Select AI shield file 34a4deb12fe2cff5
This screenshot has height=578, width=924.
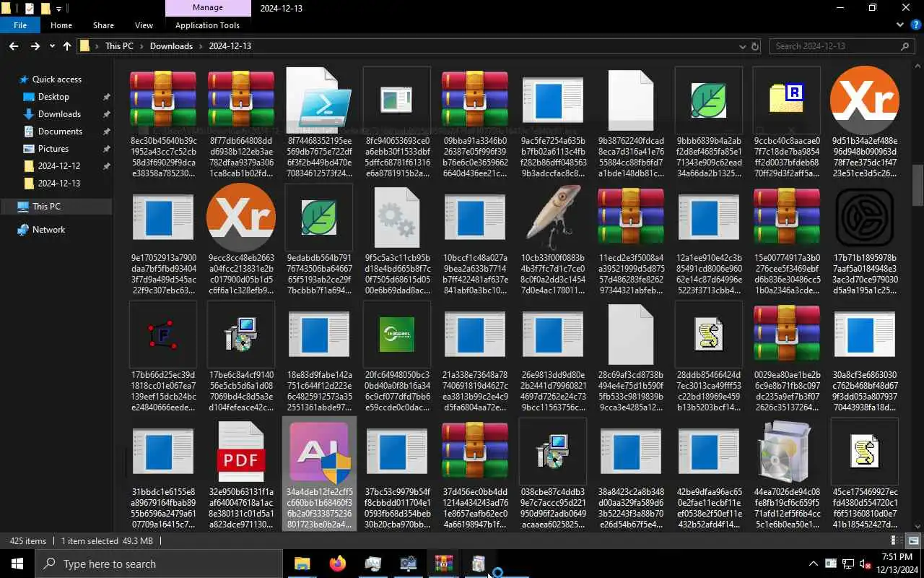point(319,474)
